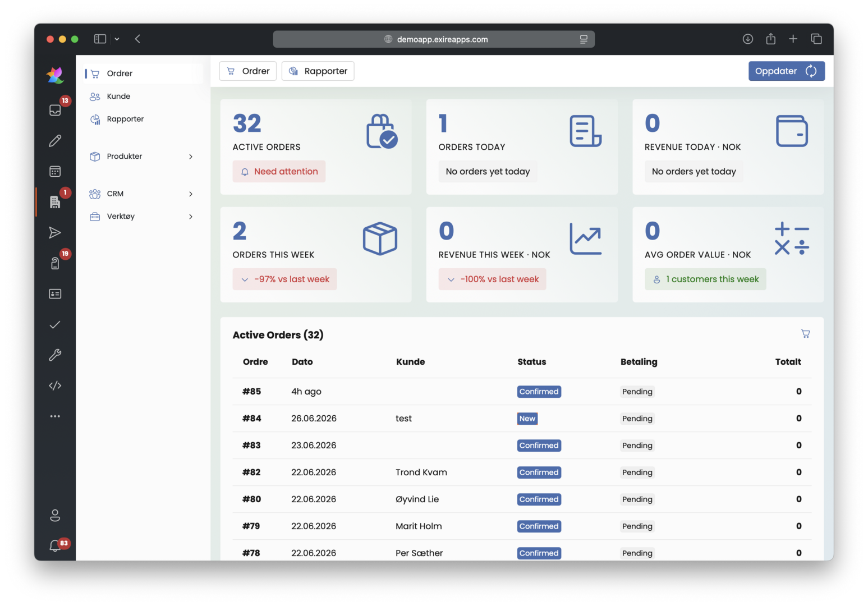This screenshot has height=606, width=868.
Task: Click the Safari sidebar toggle icon
Action: pyautogui.click(x=100, y=39)
